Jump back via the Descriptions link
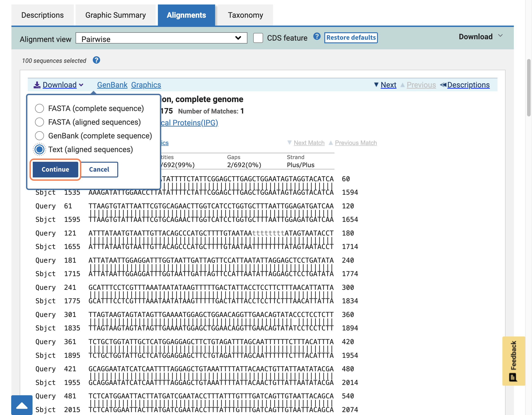The image size is (532, 415). pos(468,85)
